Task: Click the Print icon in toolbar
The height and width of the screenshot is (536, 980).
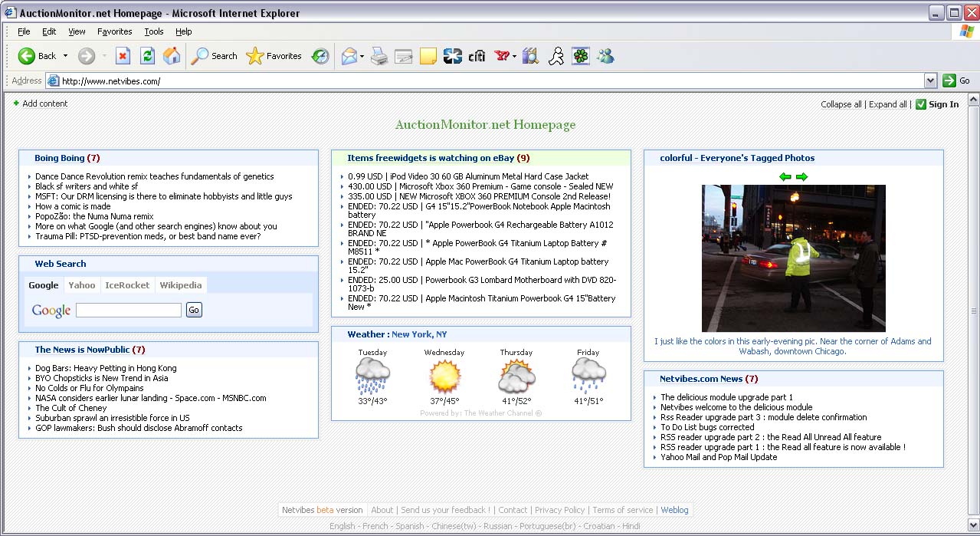Action: [x=379, y=56]
